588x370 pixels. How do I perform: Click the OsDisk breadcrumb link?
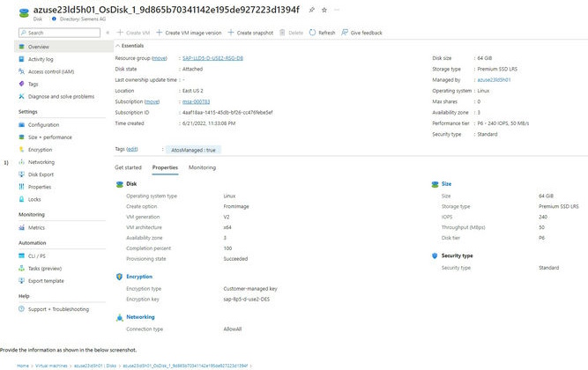coord(185,366)
